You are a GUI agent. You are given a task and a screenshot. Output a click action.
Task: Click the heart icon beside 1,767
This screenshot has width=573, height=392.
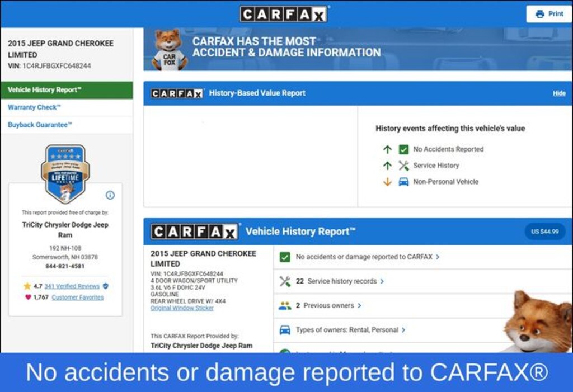coord(28,297)
